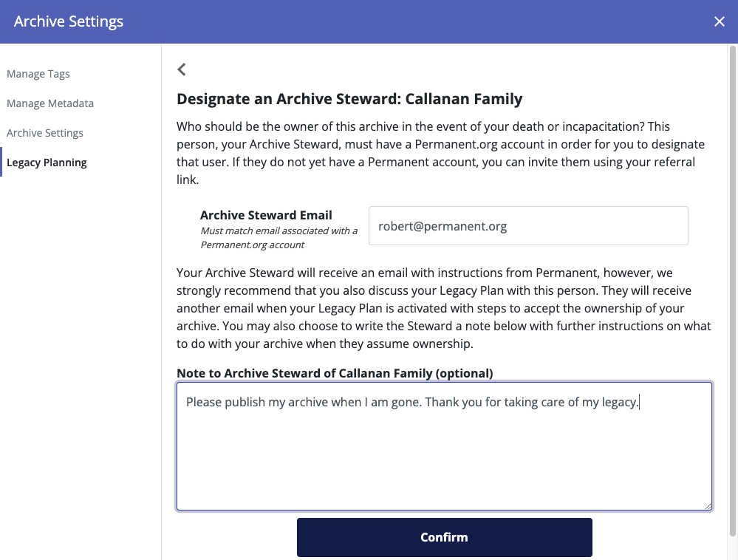The image size is (738, 560).
Task: Select Manage Metadata in the sidebar
Action: [x=50, y=103]
